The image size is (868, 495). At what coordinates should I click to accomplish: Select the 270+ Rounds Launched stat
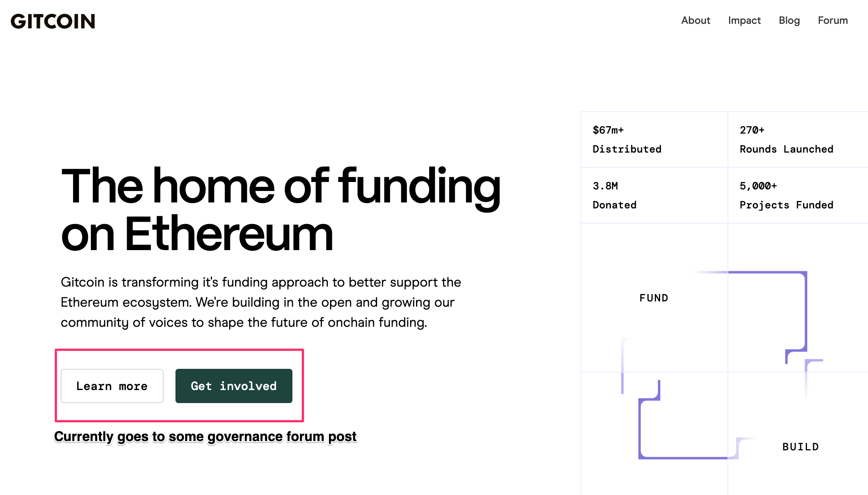[786, 139]
